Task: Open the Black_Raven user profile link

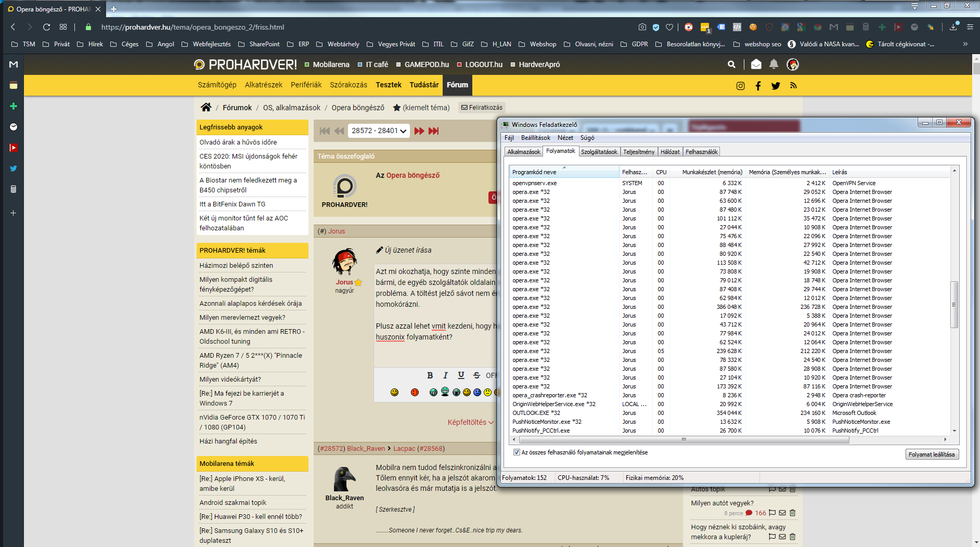Action: point(366,448)
